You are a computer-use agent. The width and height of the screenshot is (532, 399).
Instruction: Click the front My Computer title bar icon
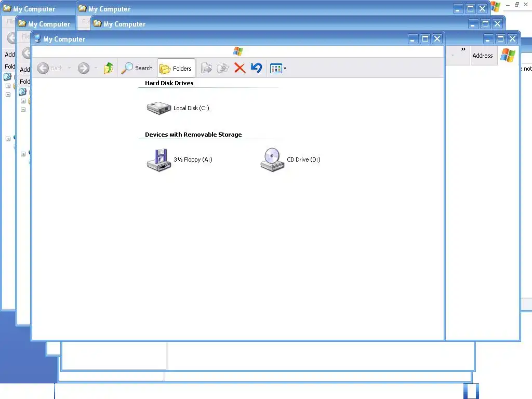[x=37, y=38]
